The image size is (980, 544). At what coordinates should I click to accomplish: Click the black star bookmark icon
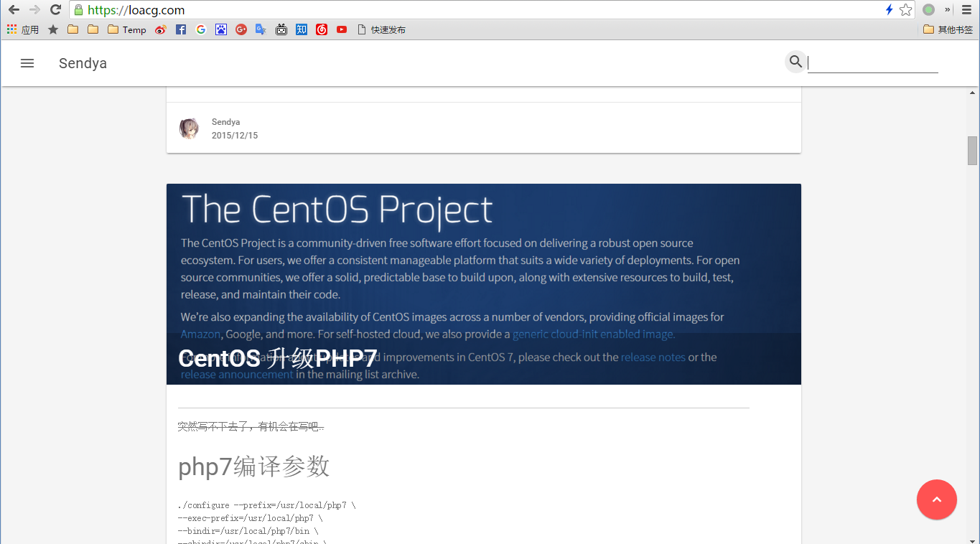coord(53,29)
